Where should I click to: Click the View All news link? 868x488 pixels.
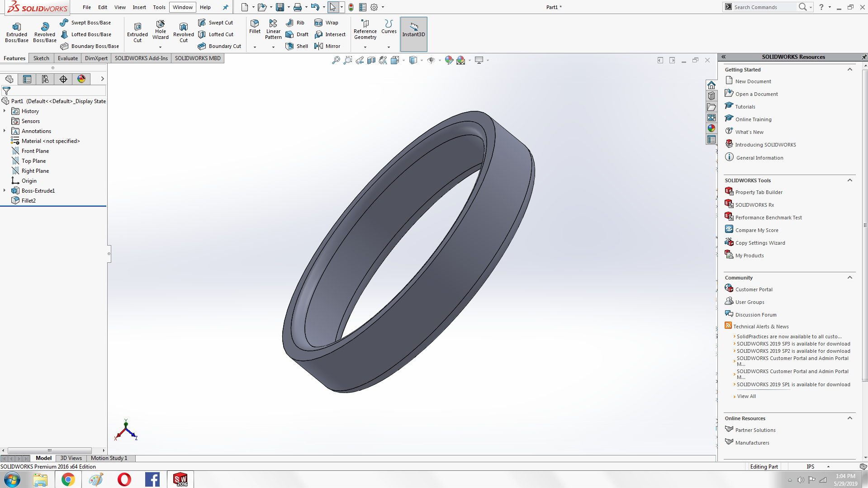coord(746,396)
